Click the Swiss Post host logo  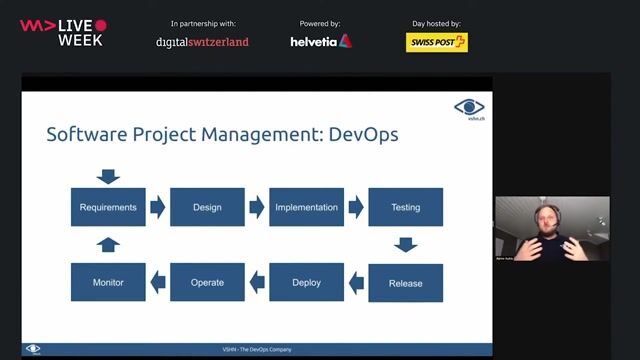(437, 42)
